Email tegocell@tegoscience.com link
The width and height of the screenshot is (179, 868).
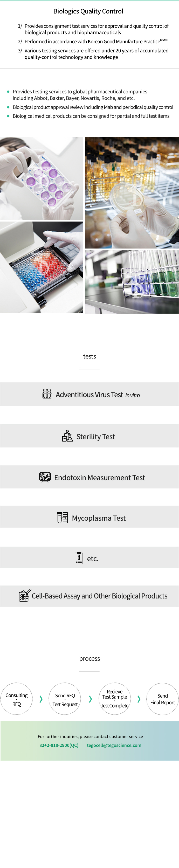[114, 745]
